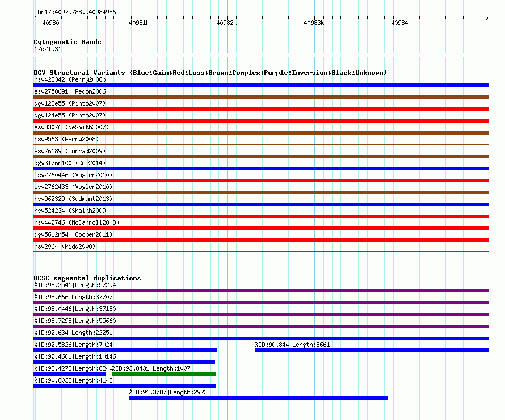
Task: Click the blue gain bar for nsv428342
Action: coord(261,85)
